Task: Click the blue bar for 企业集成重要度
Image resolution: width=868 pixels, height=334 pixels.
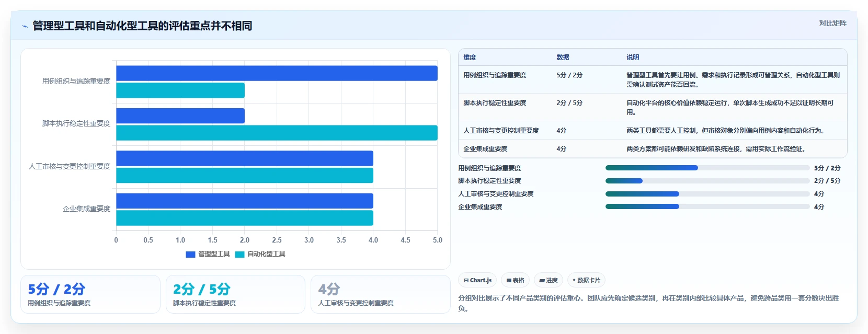Action: (x=245, y=201)
